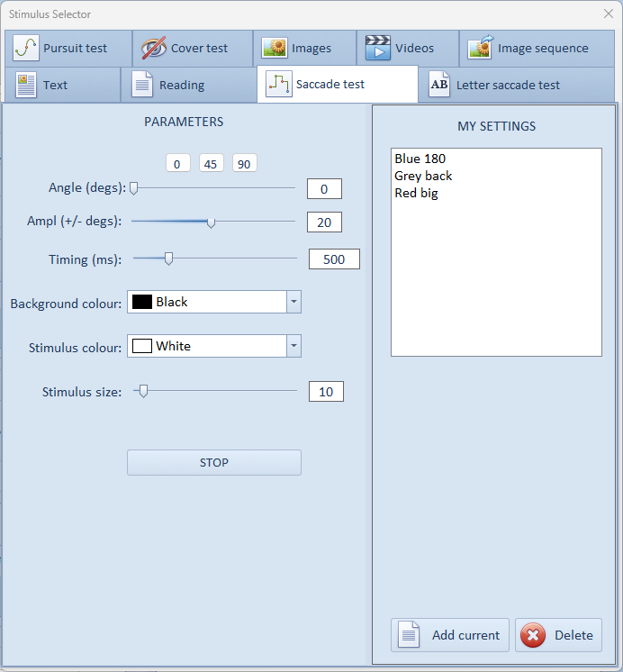The image size is (623, 672).
Task: Select the Reading page icon
Action: tap(142, 85)
